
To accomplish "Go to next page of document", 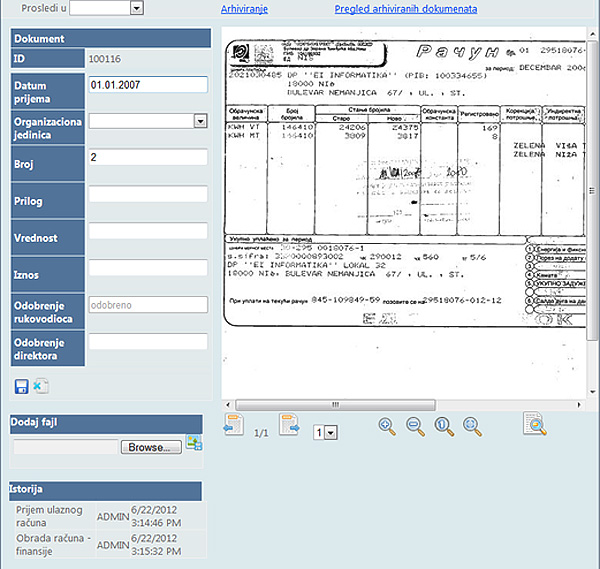I will click(x=289, y=426).
